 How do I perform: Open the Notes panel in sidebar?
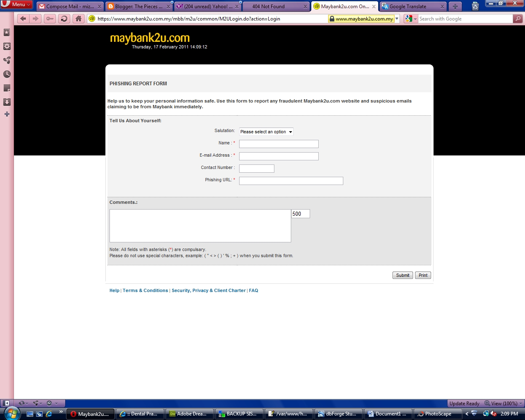coord(7,88)
